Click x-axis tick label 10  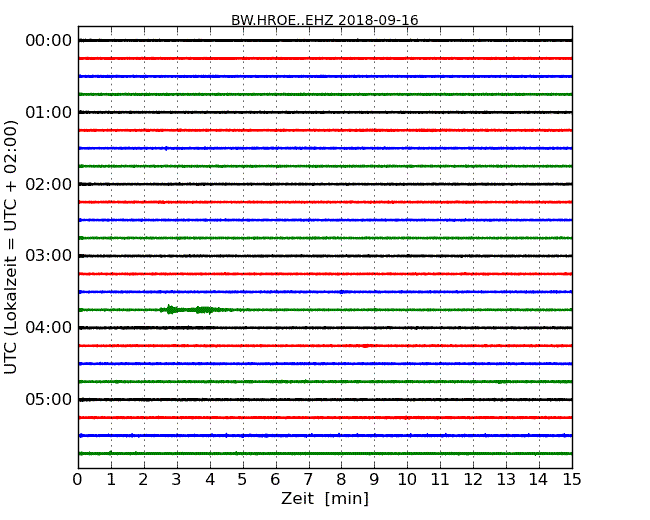[x=407, y=480]
